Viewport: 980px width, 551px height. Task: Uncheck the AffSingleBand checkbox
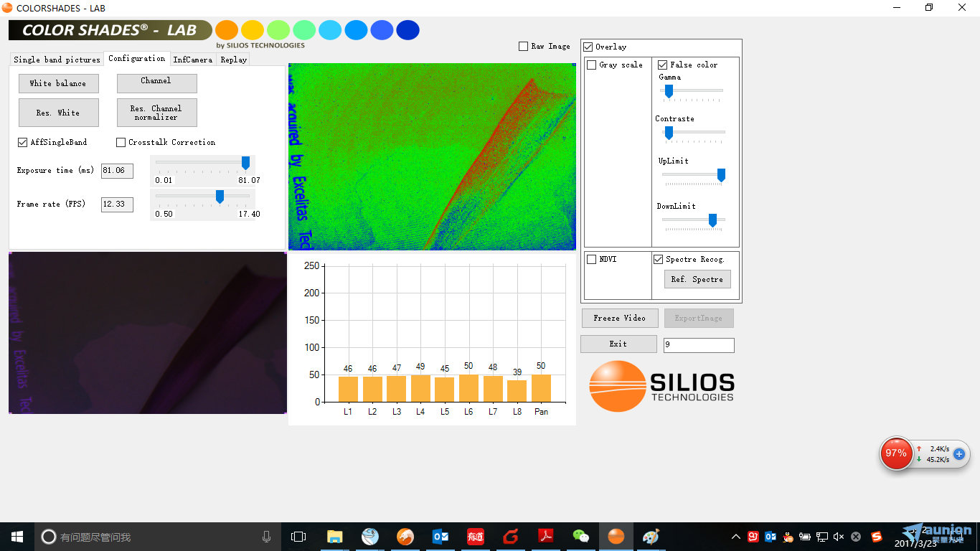coord(23,142)
